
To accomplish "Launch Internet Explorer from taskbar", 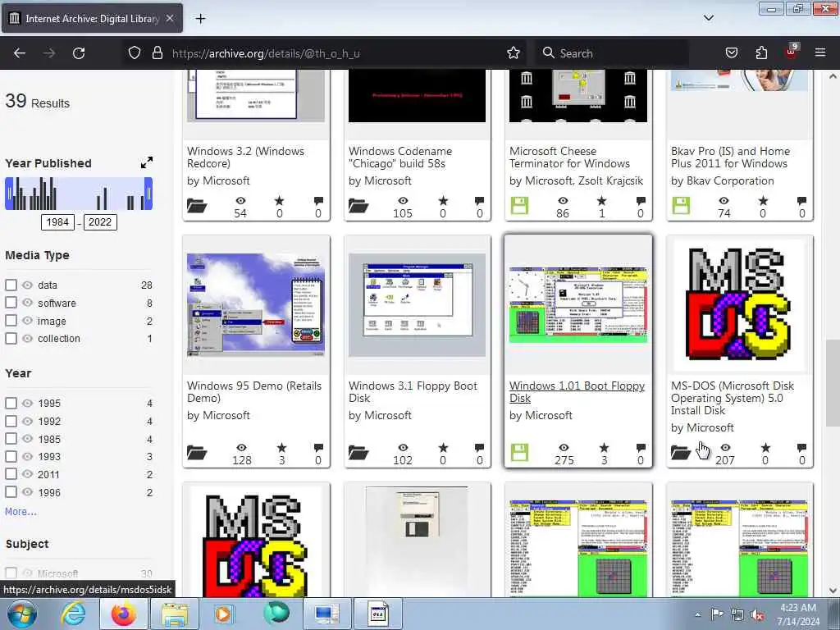I will 73,614.
